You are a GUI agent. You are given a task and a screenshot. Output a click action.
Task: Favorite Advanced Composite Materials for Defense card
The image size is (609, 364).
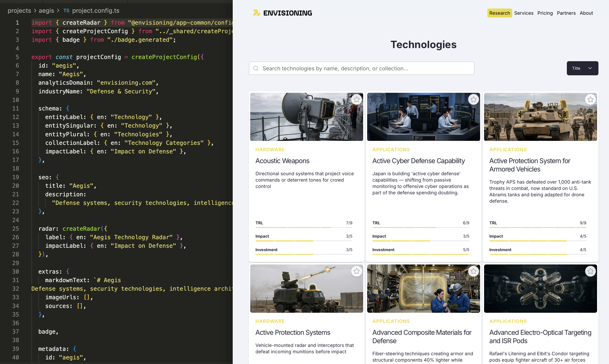(473, 271)
